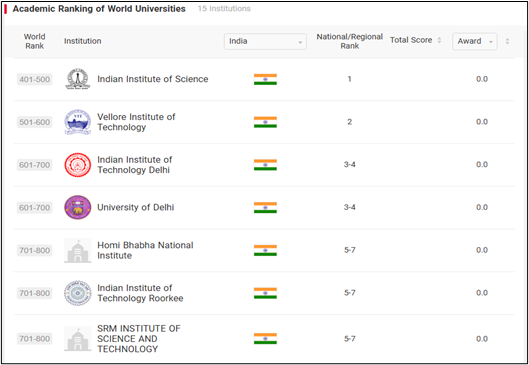Screen dimensions: 529x365
Task: Click the India flag in IIT Roorkee row
Action: tap(265, 293)
